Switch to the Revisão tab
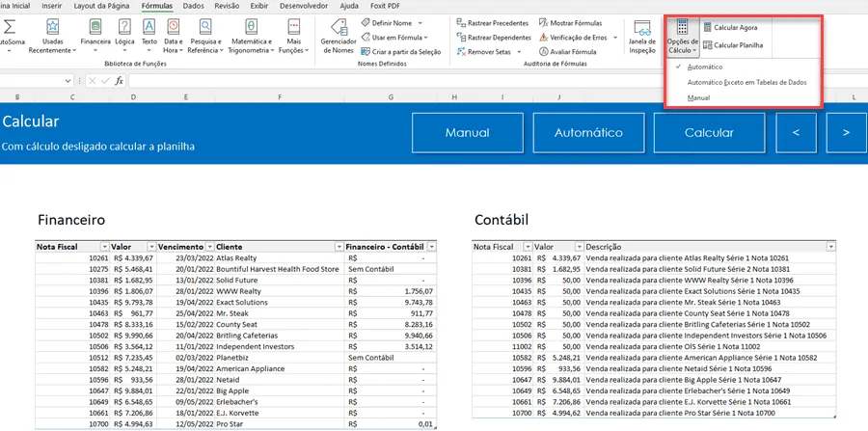The width and height of the screenshot is (868, 431). click(x=227, y=6)
